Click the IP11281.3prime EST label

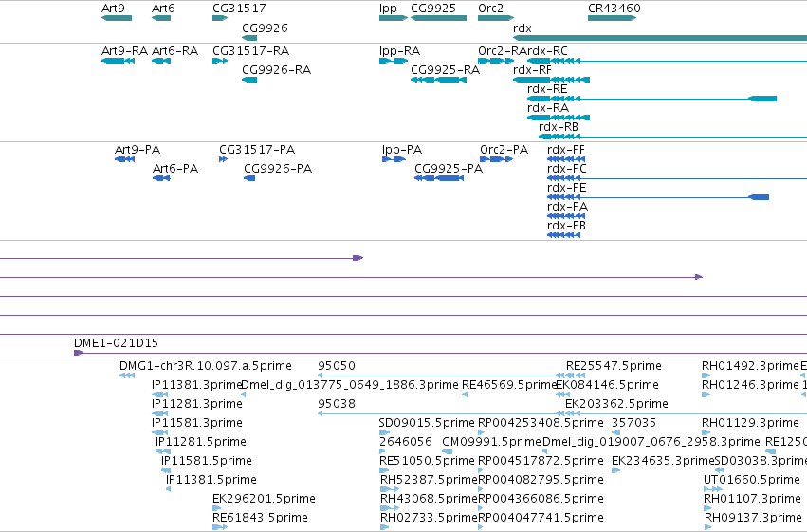197,404
